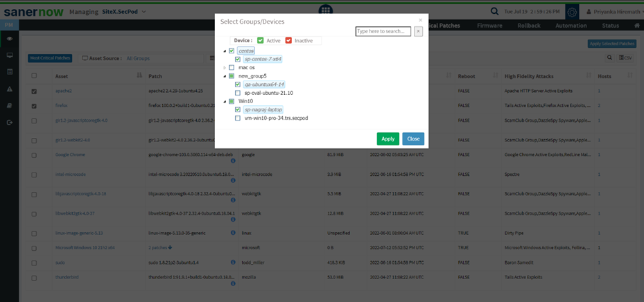
Task: Open the book icon in left sidebar
Action: [10, 105]
